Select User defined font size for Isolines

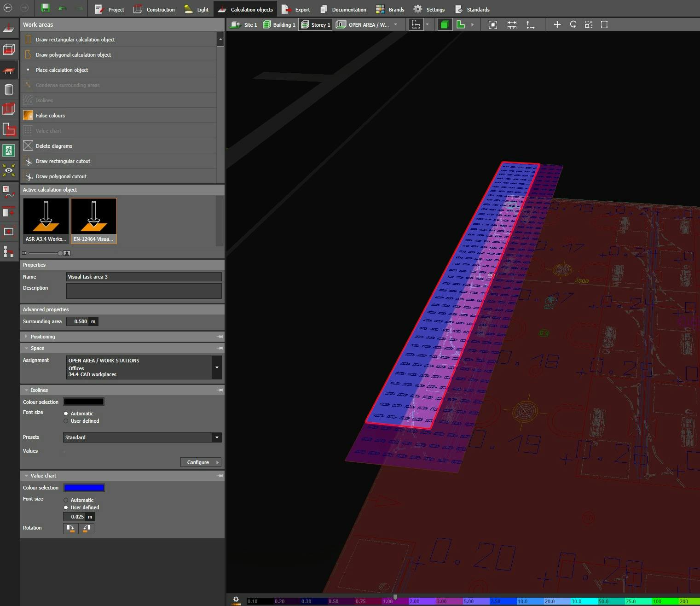point(66,421)
